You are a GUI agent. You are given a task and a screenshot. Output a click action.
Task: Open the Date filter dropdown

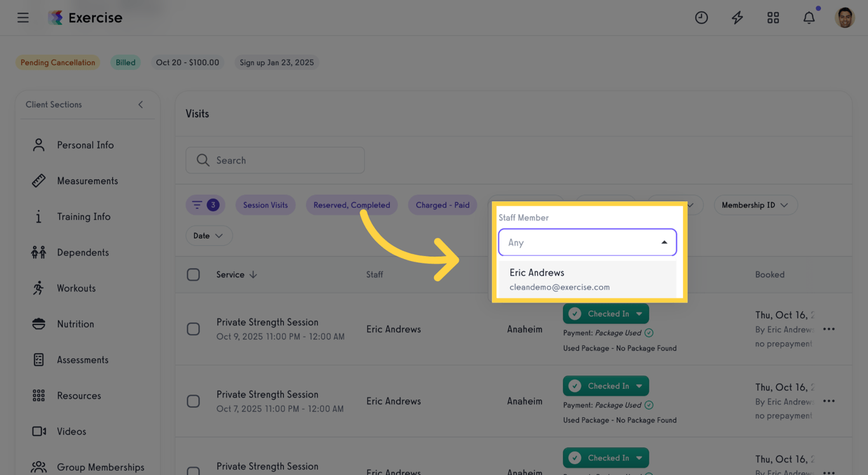[208, 236]
